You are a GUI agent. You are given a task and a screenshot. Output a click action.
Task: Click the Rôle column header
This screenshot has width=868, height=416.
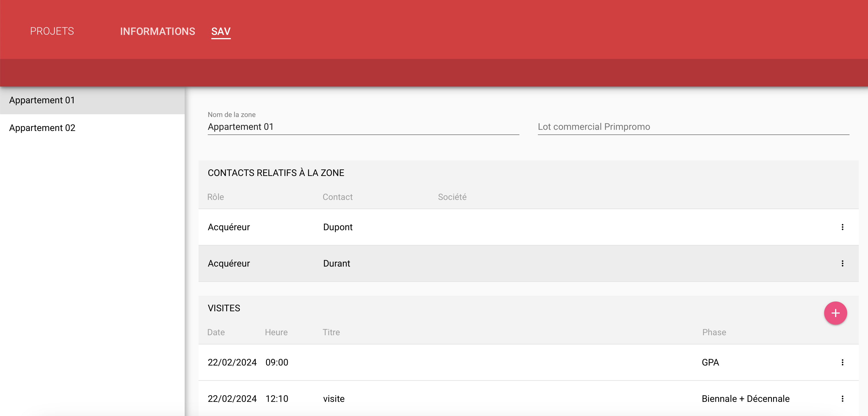[216, 197]
